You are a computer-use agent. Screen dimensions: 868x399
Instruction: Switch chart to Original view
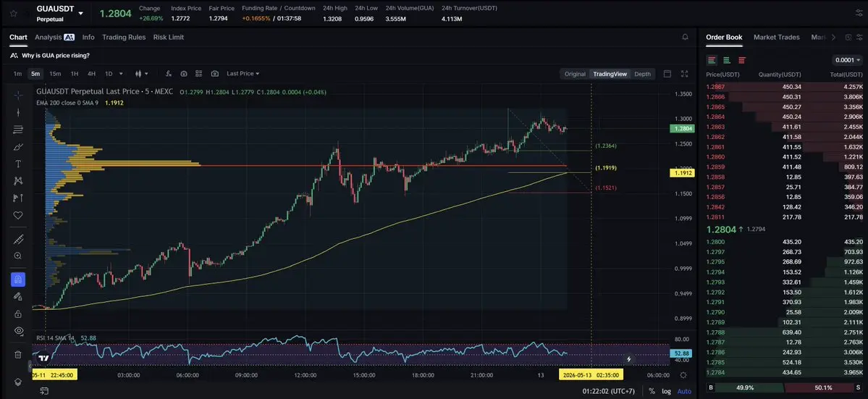click(575, 74)
